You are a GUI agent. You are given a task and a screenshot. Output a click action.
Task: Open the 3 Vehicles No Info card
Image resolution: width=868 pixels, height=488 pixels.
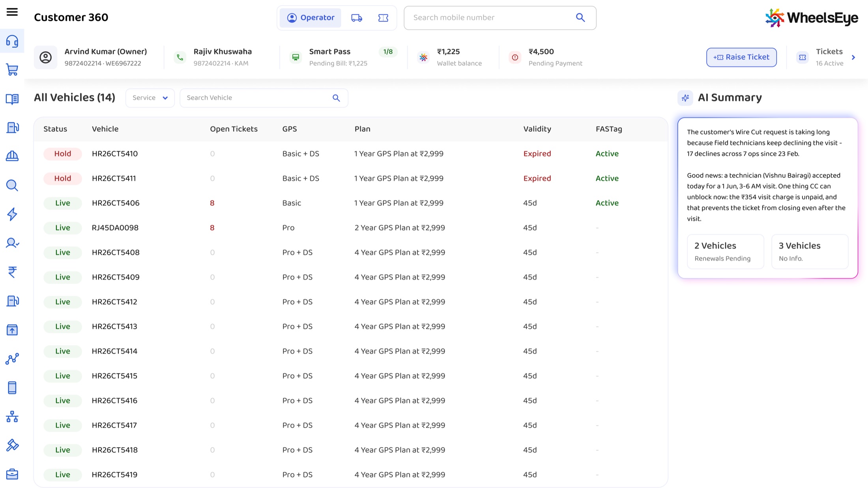(810, 251)
